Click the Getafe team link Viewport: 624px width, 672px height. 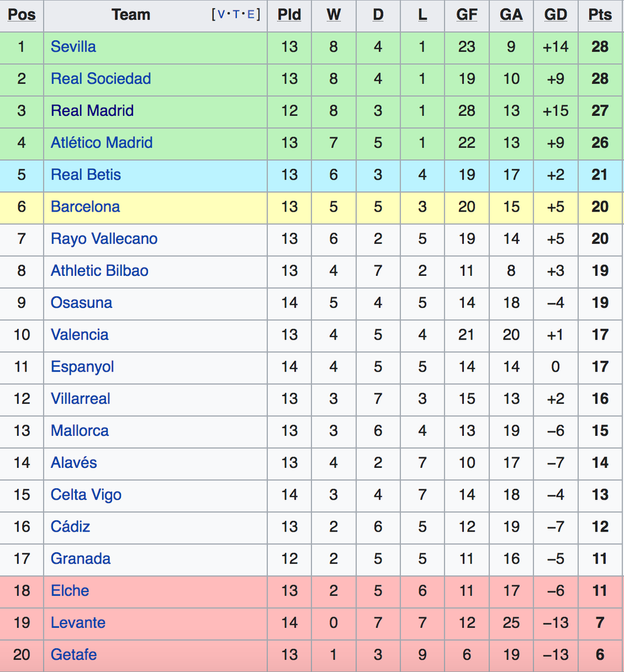(74, 654)
